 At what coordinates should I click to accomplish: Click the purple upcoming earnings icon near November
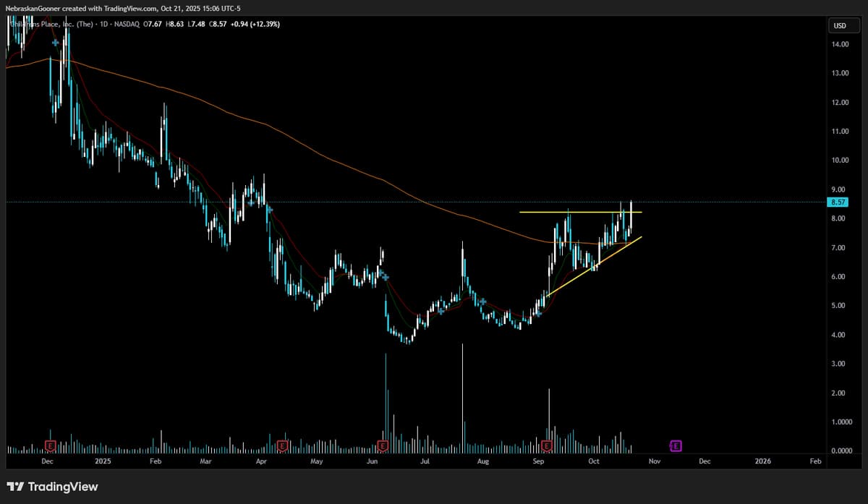point(676,446)
